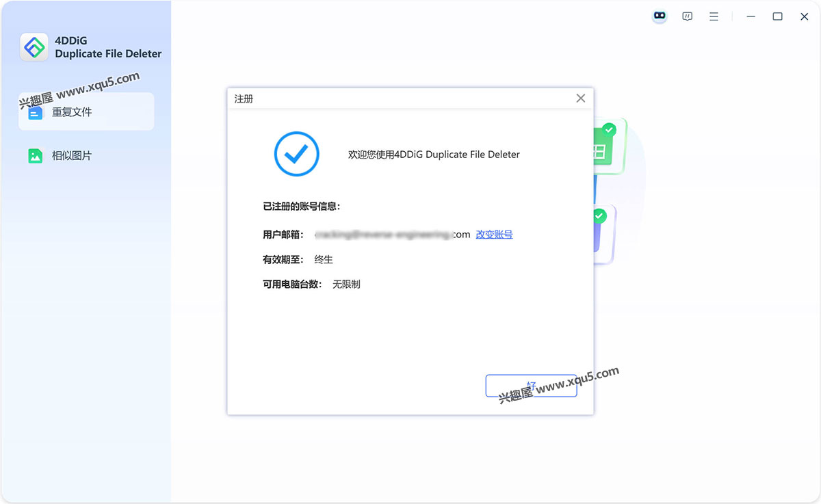Open the robot assistant icon in title bar
The width and height of the screenshot is (821, 504).
click(x=660, y=16)
